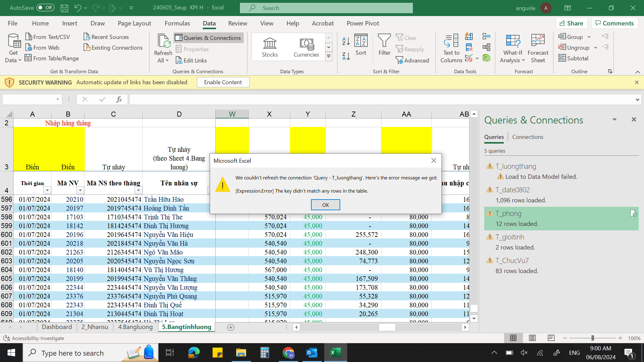The width and height of the screenshot is (644, 362).
Task: Toggle AutoSave switch off/on
Action: (45, 8)
